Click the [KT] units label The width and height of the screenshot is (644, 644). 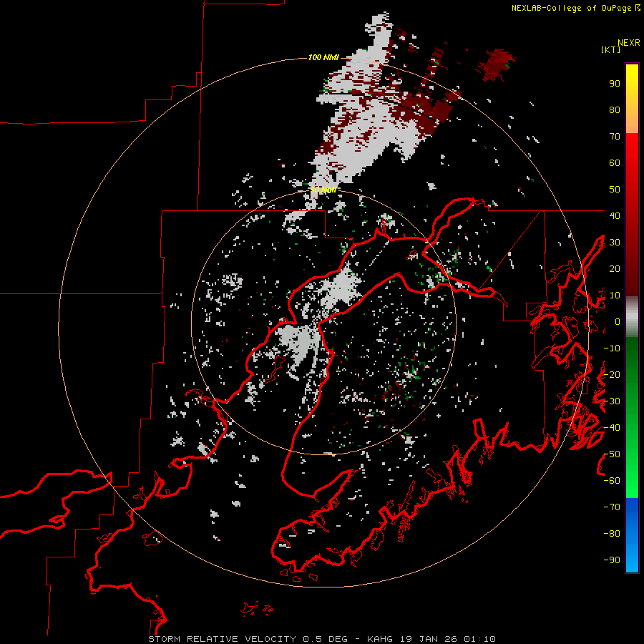610,49
